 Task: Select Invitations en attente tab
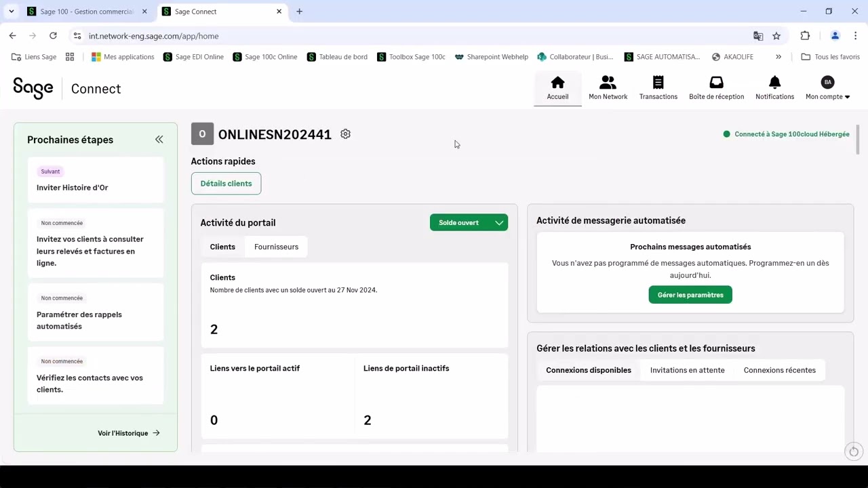pyautogui.click(x=687, y=370)
